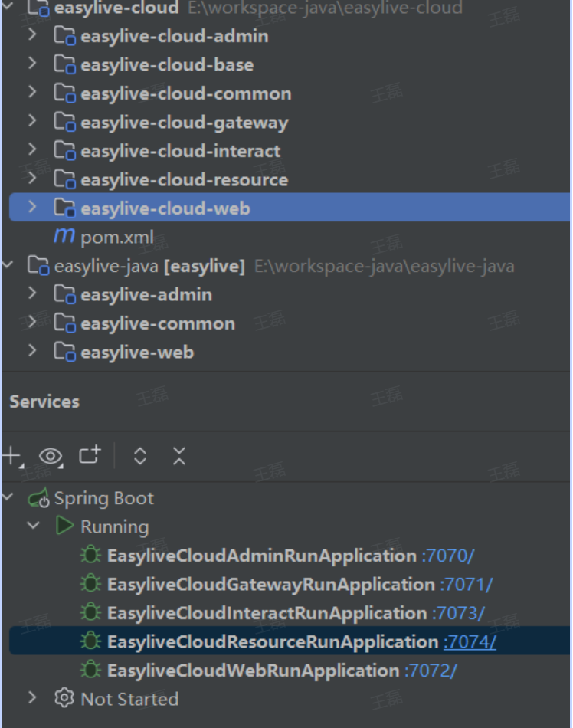Click the Services panel title
This screenshot has height=728, width=573.
point(44,402)
